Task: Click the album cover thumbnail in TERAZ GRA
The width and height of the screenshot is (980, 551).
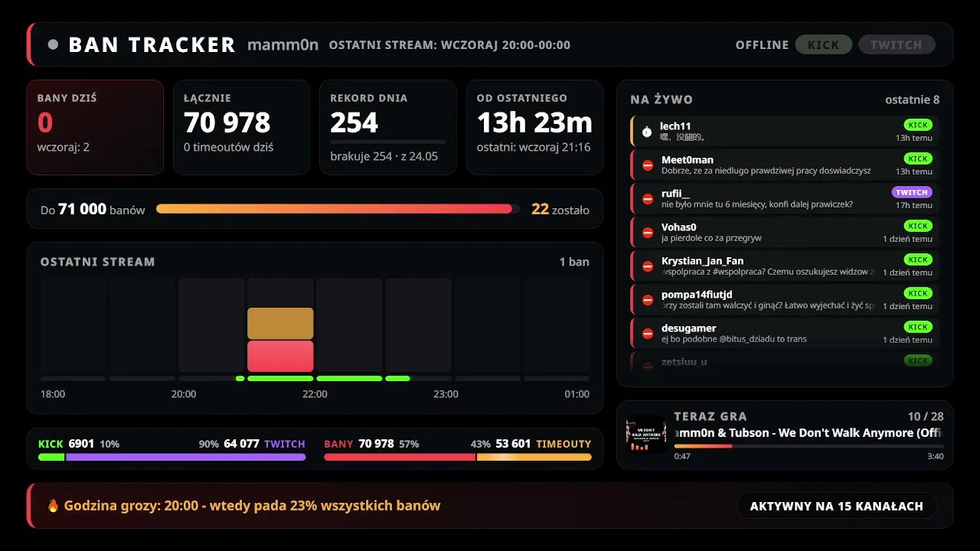Action: [x=645, y=435]
